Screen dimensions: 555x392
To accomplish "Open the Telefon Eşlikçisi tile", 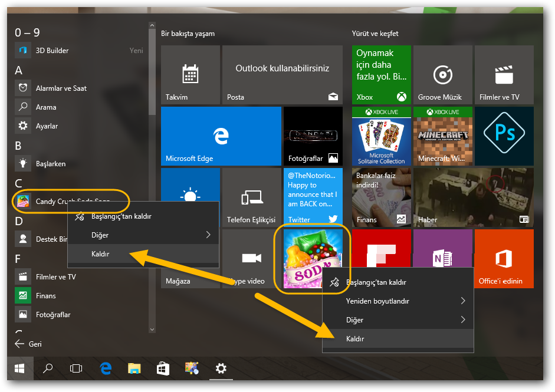I will tap(252, 197).
